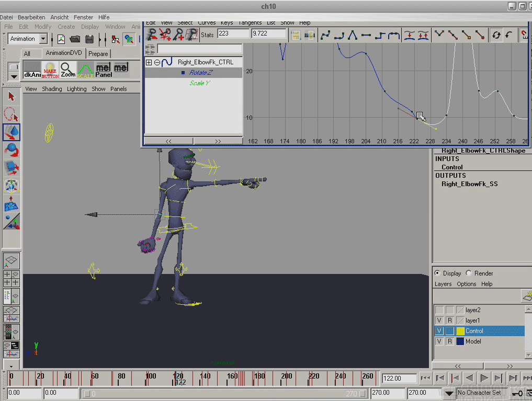Select the Render layer radio button
Screen dimensions: 532x401
469,273
